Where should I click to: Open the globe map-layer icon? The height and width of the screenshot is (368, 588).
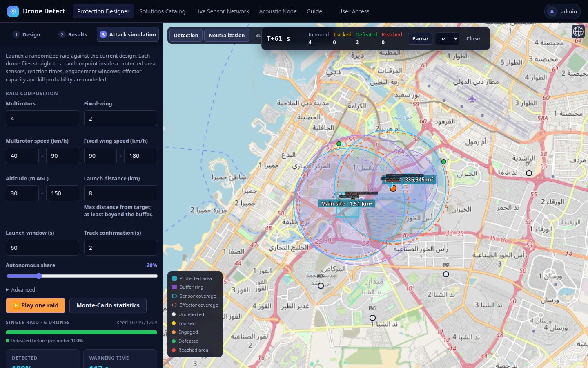tap(578, 31)
